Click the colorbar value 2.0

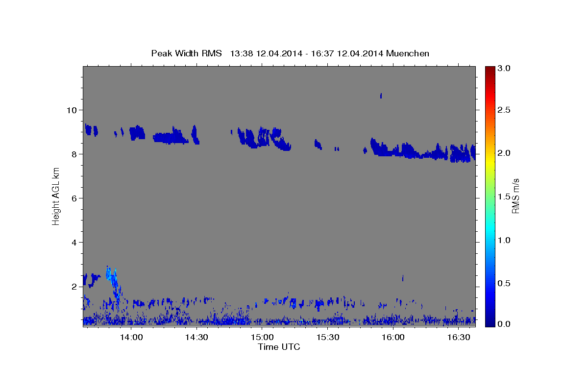coord(505,153)
